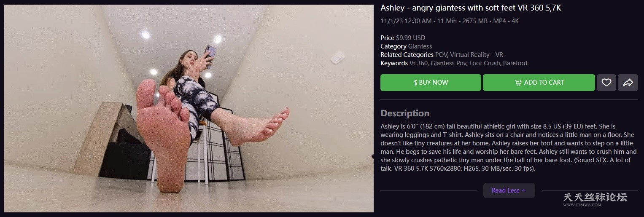644x217 pixels.
Task: Select the Virtual Reality - VR category link
Action: [x=477, y=55]
